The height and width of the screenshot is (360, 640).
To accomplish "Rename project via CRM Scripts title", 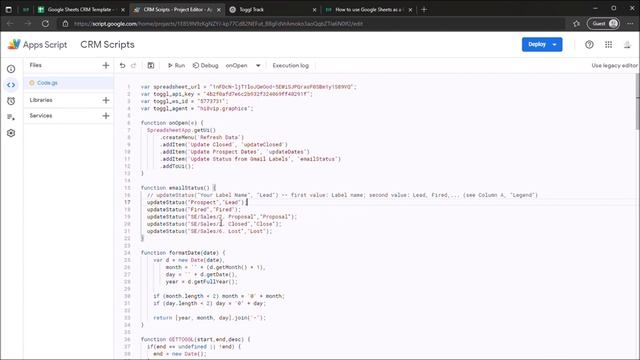I will click(107, 44).
